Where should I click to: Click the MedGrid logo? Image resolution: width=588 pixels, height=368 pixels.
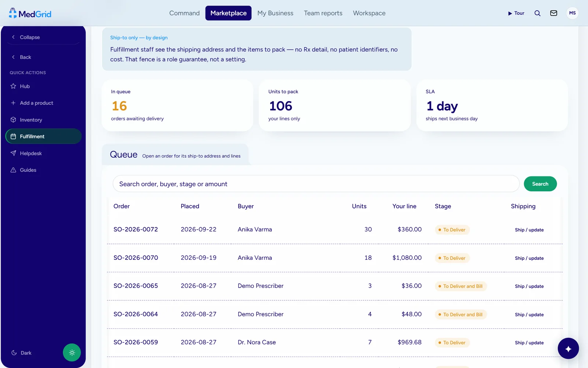pos(30,14)
